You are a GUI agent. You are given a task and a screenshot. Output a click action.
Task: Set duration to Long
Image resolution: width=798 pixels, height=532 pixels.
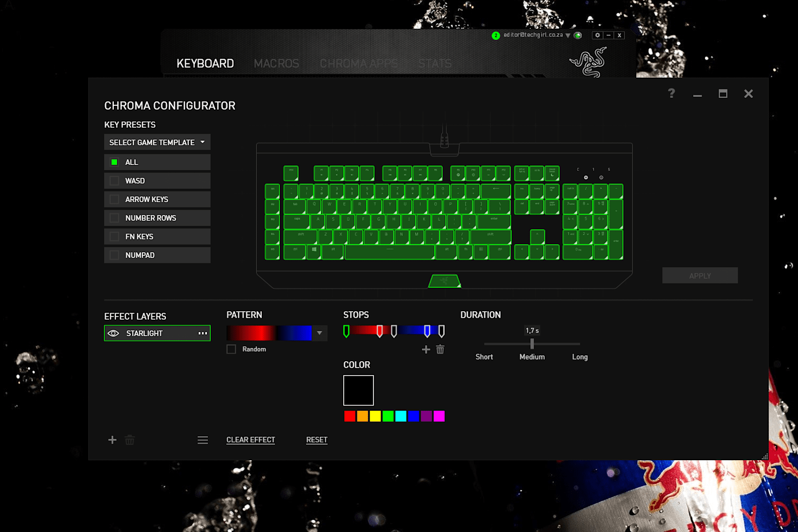(580, 357)
